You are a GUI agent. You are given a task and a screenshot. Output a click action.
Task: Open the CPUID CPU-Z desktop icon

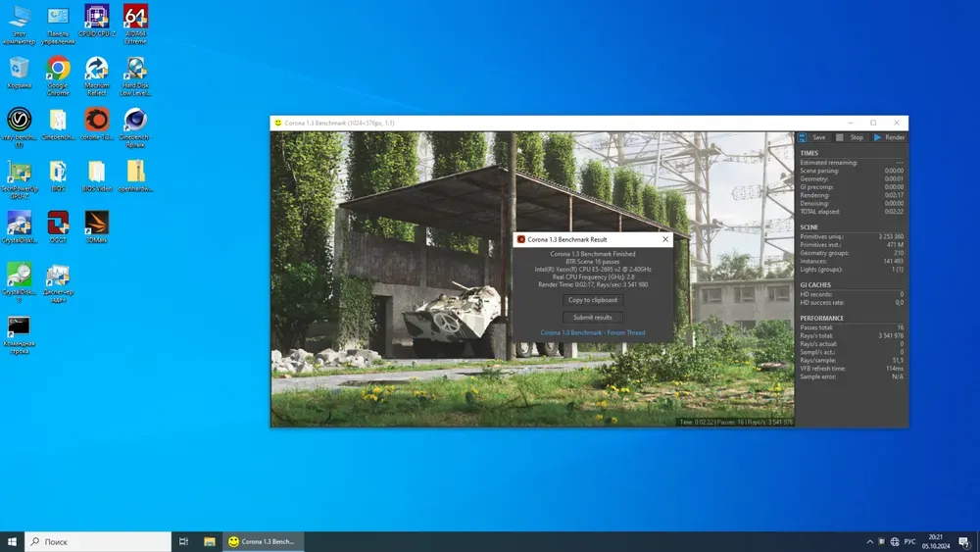[x=97, y=22]
